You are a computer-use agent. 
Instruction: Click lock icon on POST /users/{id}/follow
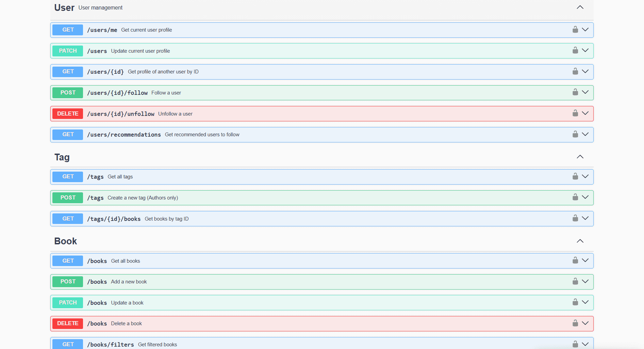click(575, 92)
